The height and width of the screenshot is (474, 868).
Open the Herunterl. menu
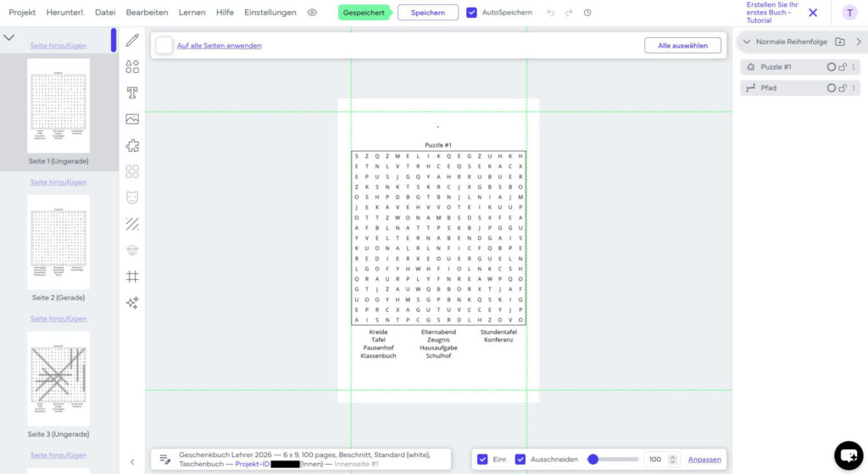coord(65,12)
